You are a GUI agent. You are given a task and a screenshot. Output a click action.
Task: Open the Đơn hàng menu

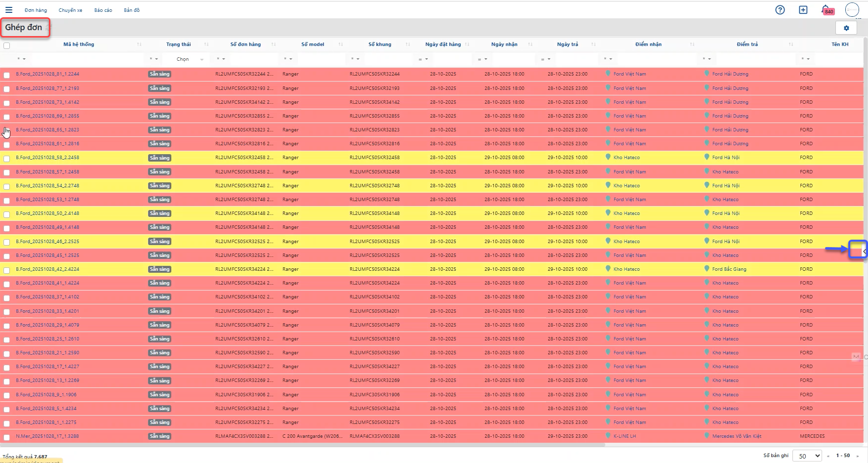pyautogui.click(x=36, y=10)
